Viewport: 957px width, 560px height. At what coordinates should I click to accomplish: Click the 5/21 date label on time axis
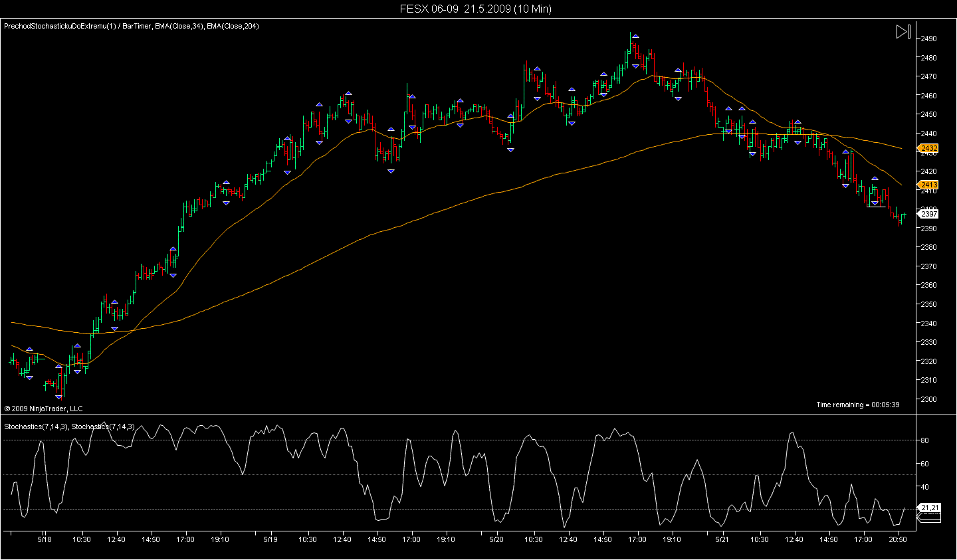coord(722,539)
